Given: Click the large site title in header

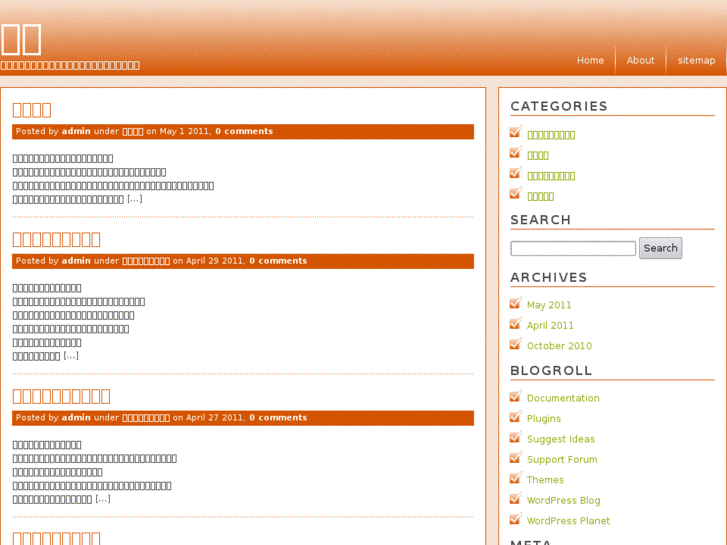Looking at the screenshot, I should 21,39.
